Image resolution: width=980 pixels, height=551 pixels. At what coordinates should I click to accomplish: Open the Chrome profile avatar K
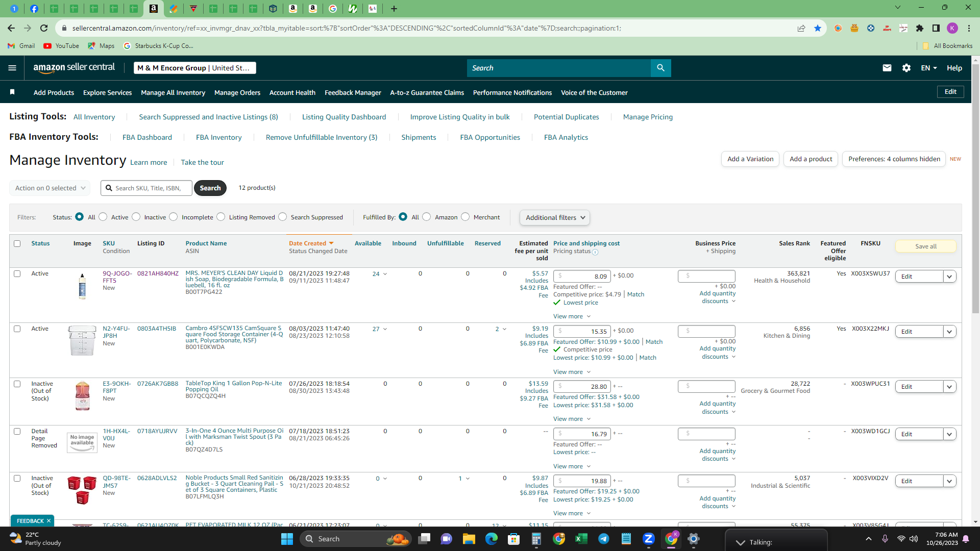click(x=952, y=28)
